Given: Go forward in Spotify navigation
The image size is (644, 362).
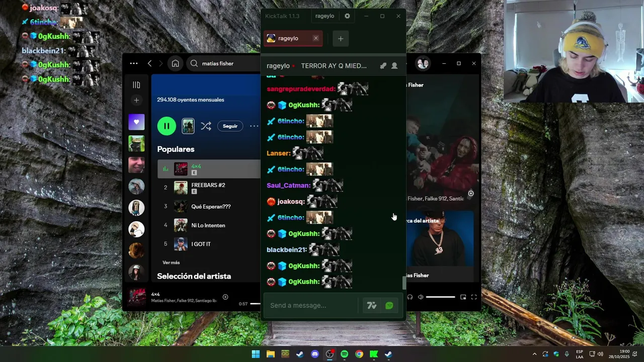Looking at the screenshot, I should click(x=160, y=63).
